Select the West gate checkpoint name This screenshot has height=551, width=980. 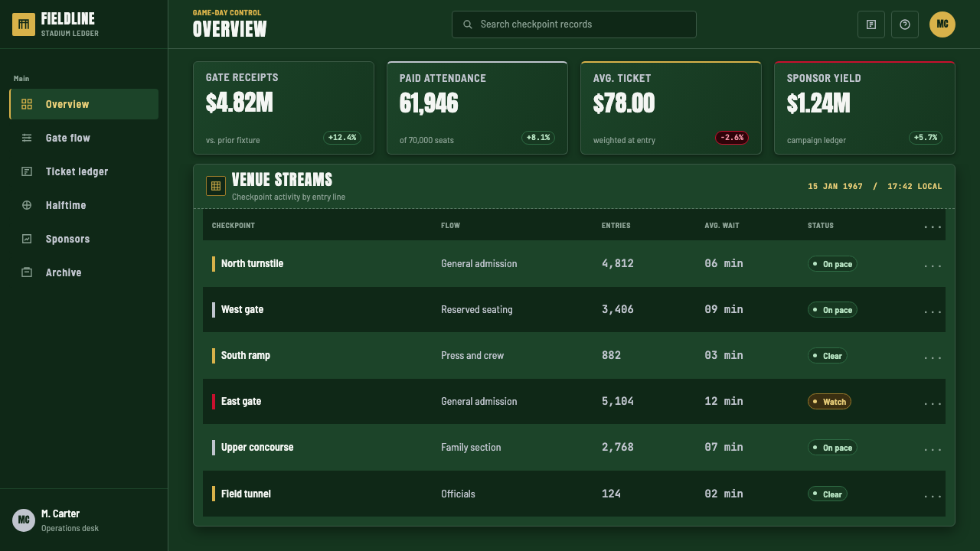coord(242,309)
